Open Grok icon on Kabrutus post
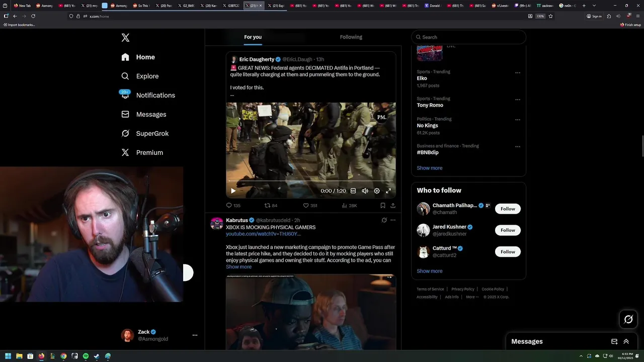Viewport: 644px width, 362px height. 384,220
